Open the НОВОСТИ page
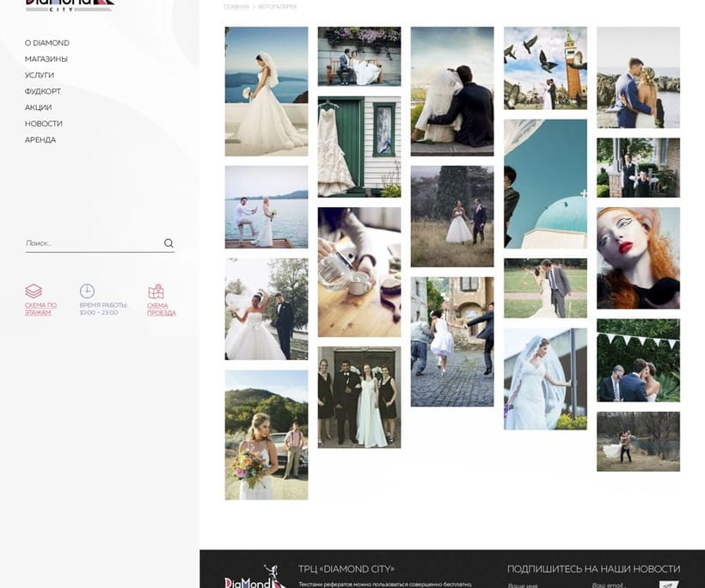 pos(44,124)
